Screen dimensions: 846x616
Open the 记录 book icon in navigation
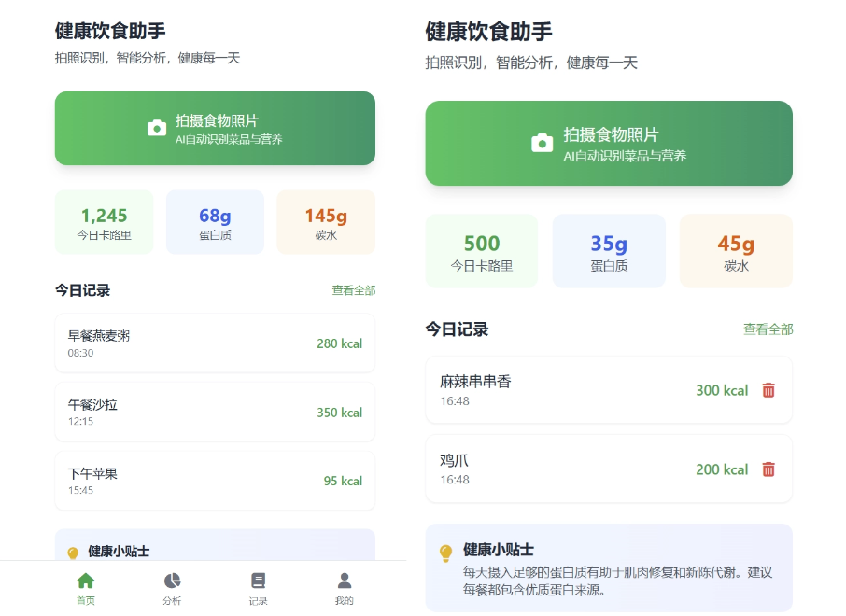(x=259, y=581)
